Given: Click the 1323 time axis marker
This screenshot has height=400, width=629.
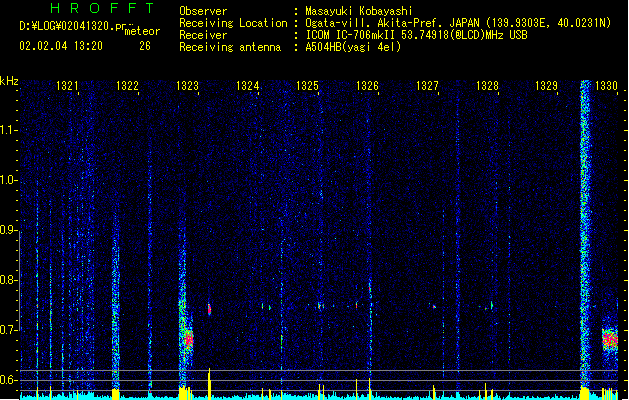Looking at the screenshot, I should coord(187,85).
